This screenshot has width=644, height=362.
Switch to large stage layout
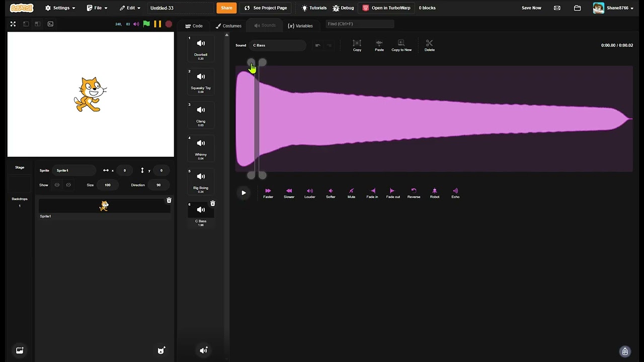(37, 24)
